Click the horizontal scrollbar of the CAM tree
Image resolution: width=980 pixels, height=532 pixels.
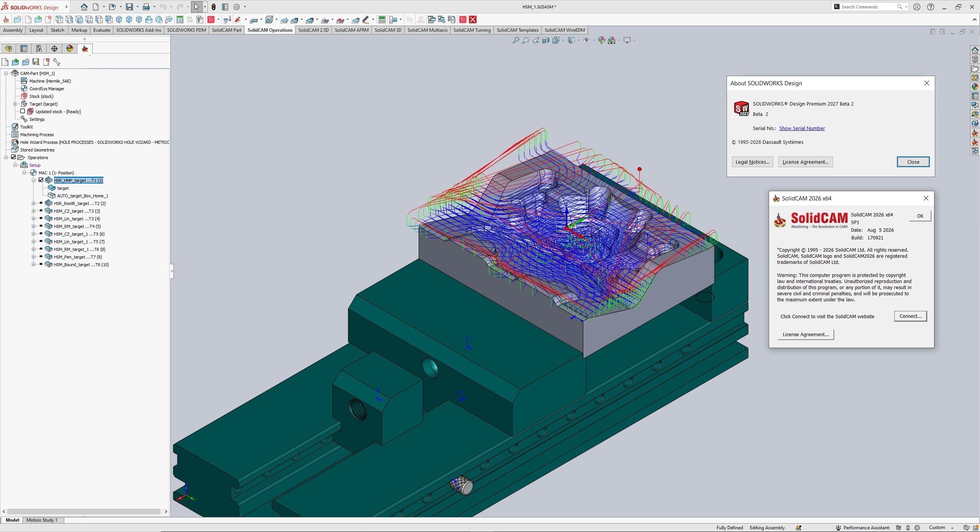(83, 511)
